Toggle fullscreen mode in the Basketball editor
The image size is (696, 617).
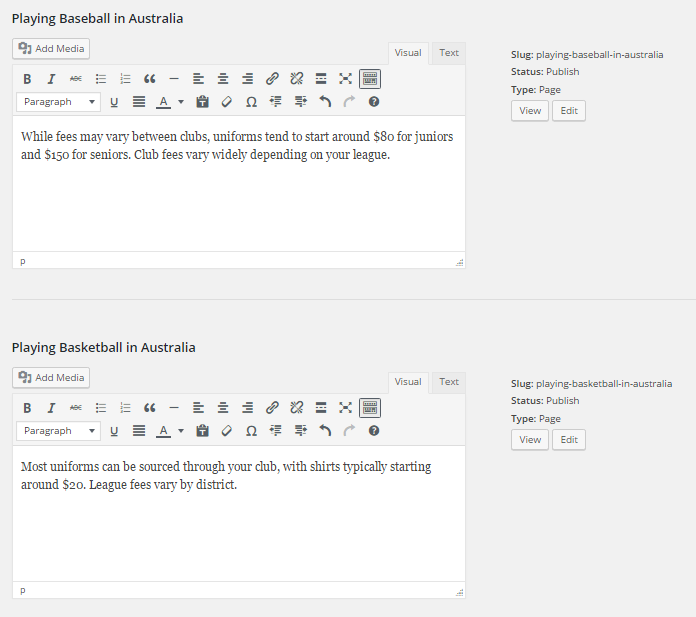(x=345, y=408)
